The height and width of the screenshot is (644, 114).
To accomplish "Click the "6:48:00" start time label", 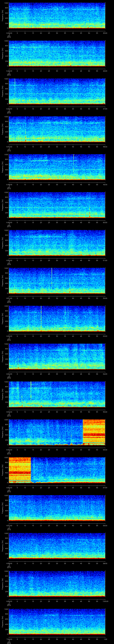I will (x=9, y=184).
